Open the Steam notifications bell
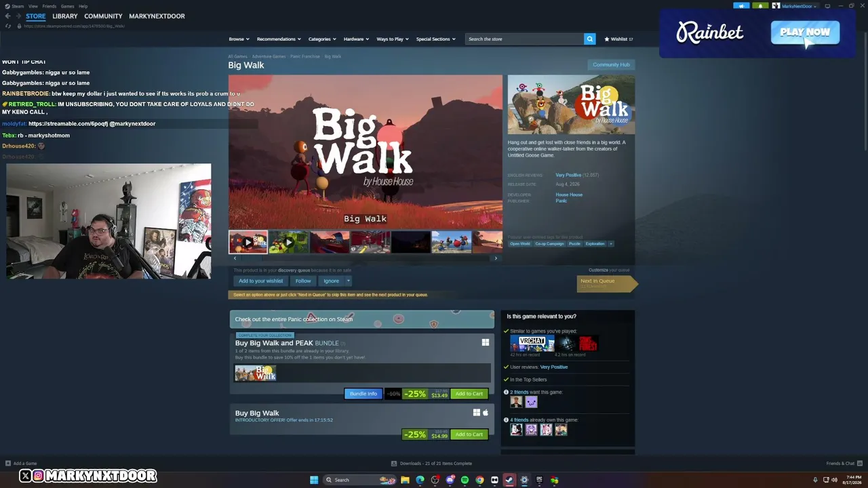 pos(760,6)
